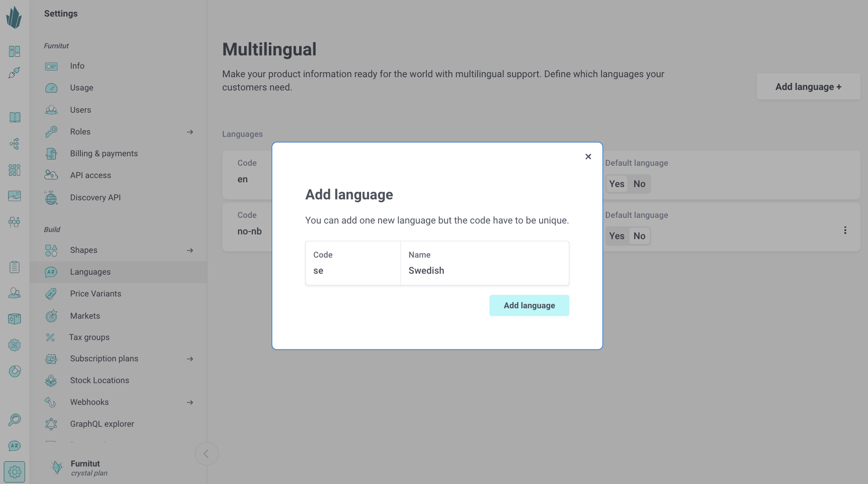
Task: Click the media image icon in left rail
Action: pos(15,196)
